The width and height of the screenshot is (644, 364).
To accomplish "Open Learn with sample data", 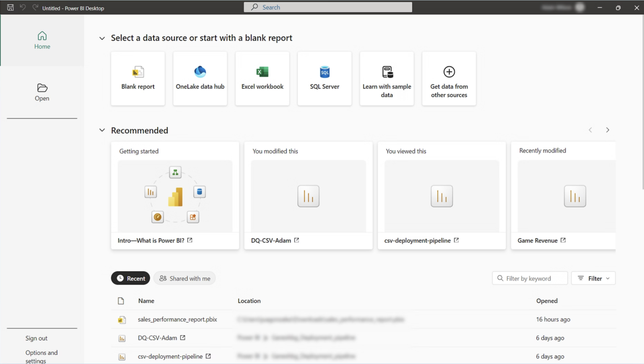I will tap(387, 79).
